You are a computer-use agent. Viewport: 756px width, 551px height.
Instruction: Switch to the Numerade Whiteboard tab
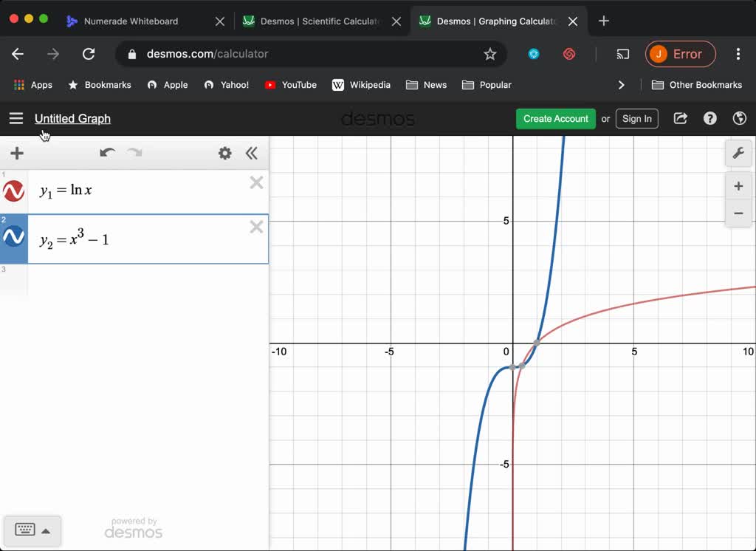point(133,21)
